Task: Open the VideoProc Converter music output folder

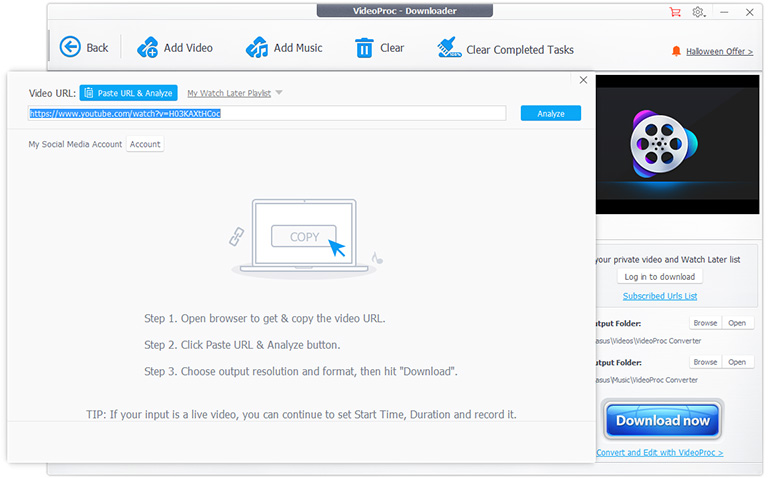Action: click(737, 362)
